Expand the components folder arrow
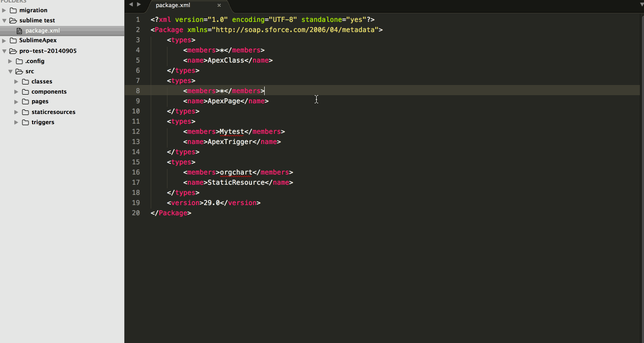The width and height of the screenshot is (644, 343). (x=16, y=92)
